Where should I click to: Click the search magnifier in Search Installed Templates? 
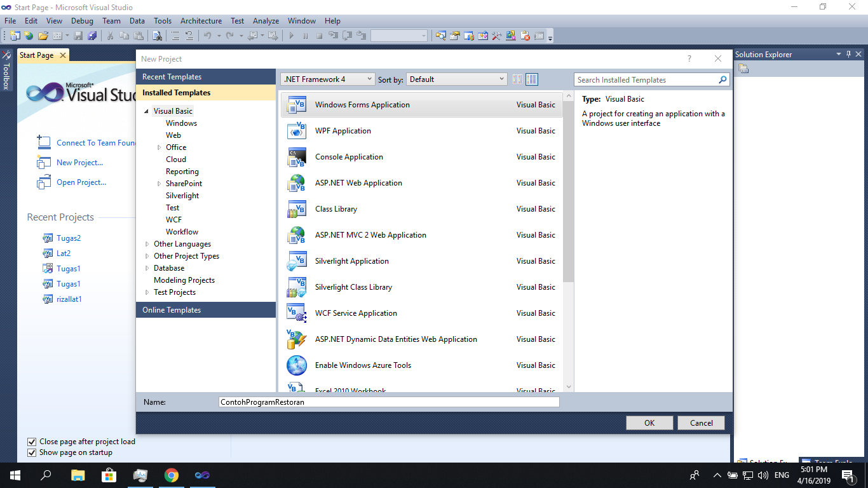tap(722, 79)
